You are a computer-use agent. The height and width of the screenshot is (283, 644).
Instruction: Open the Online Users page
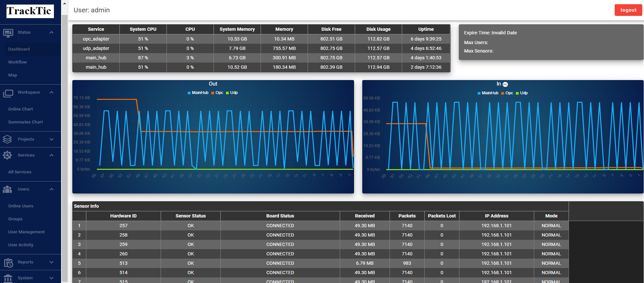click(21, 206)
